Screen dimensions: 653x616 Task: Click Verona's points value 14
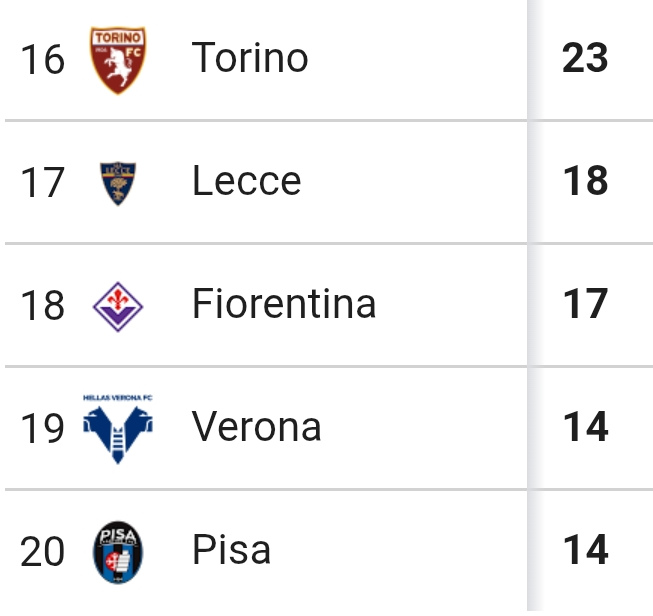(585, 427)
